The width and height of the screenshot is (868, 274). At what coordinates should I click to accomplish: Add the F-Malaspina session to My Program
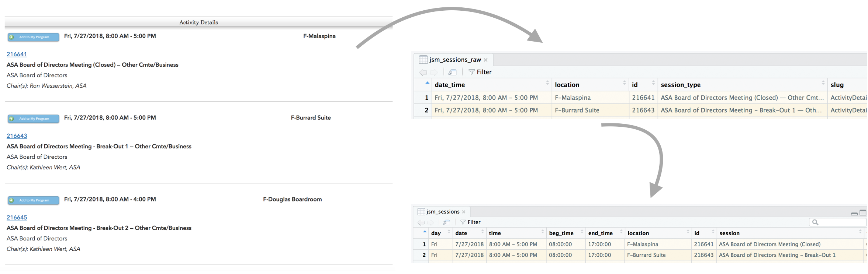click(x=34, y=37)
